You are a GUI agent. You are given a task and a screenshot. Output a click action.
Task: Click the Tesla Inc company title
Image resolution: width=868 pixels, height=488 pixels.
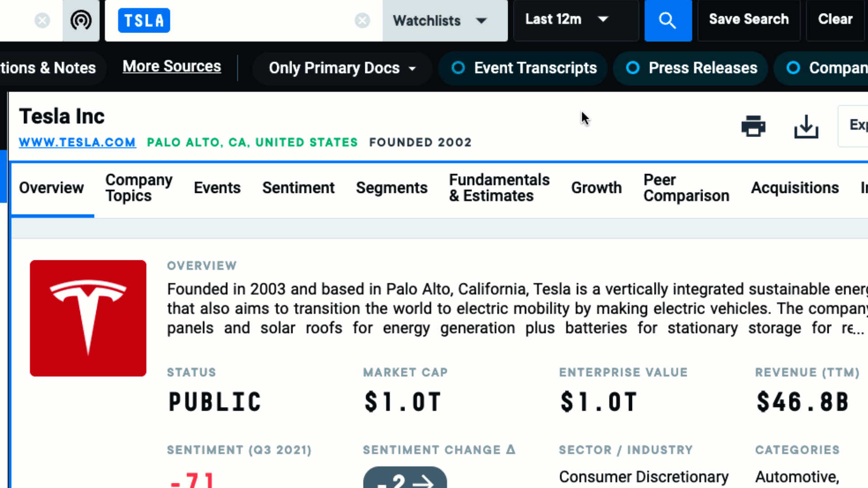pos(62,117)
